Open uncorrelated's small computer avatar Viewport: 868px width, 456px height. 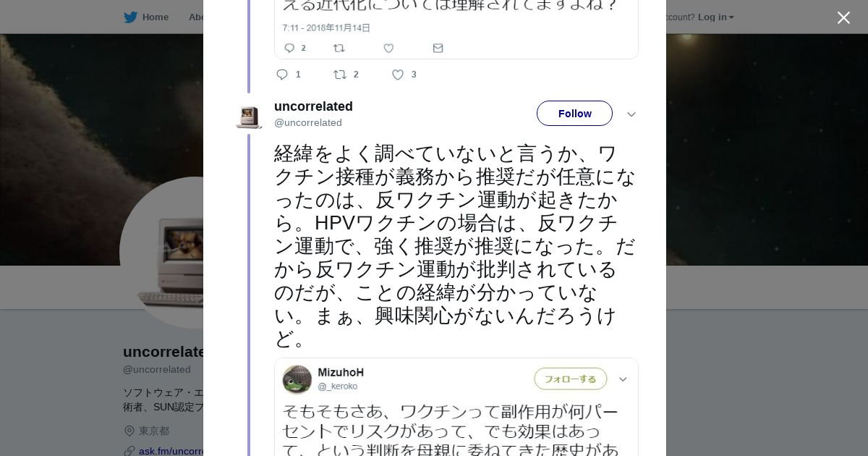pyautogui.click(x=248, y=116)
